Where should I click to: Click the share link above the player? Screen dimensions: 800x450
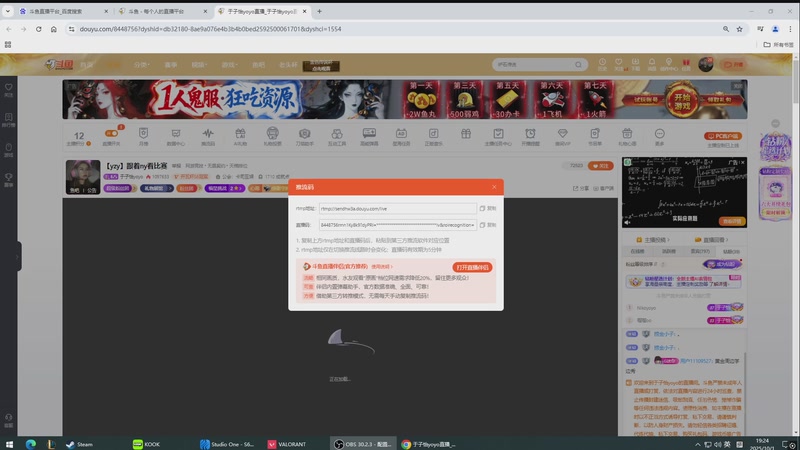pos(581,188)
